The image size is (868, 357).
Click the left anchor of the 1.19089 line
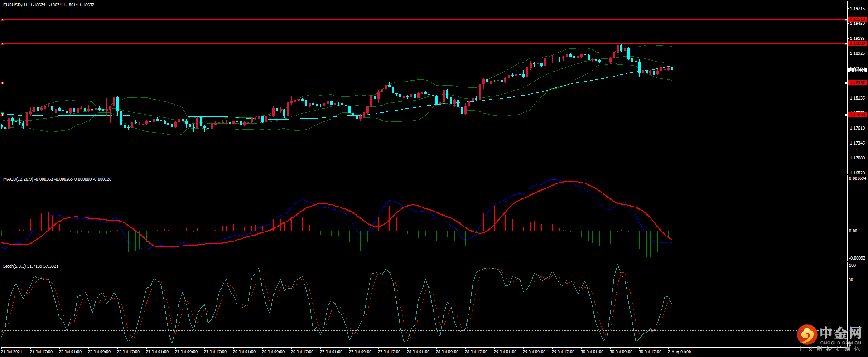click(3, 44)
